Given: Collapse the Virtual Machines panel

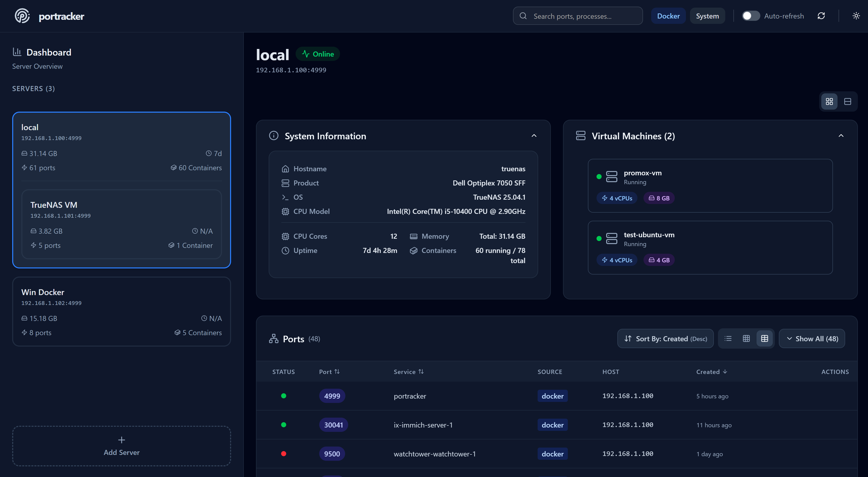Looking at the screenshot, I should (x=841, y=135).
